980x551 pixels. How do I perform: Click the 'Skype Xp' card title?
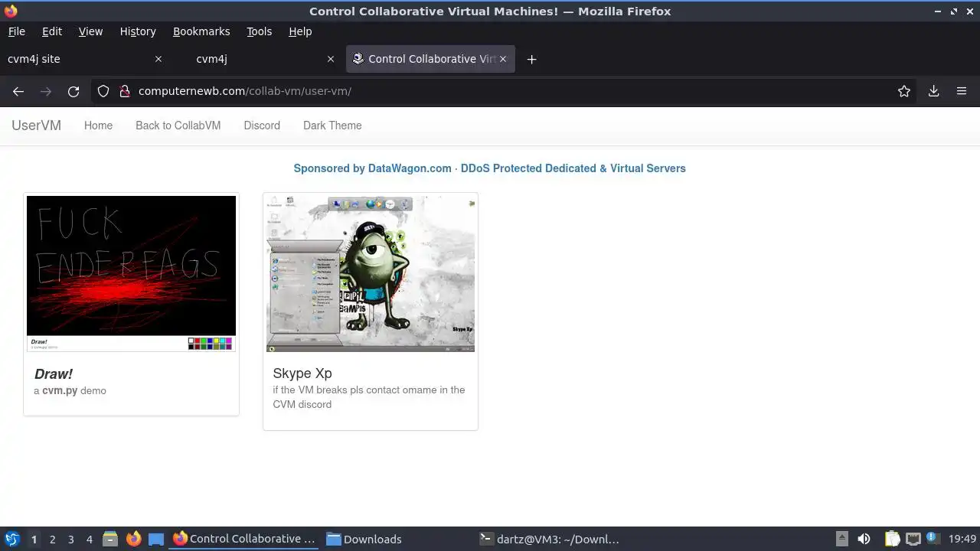coord(302,373)
